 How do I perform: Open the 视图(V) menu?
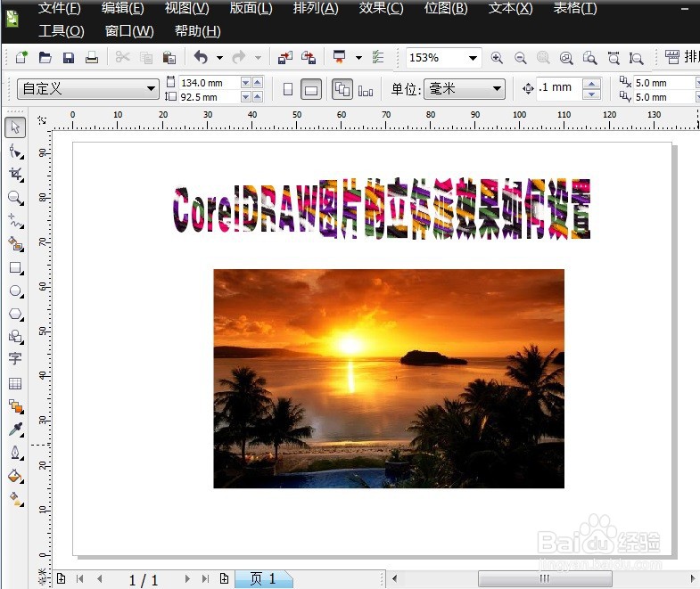point(186,8)
